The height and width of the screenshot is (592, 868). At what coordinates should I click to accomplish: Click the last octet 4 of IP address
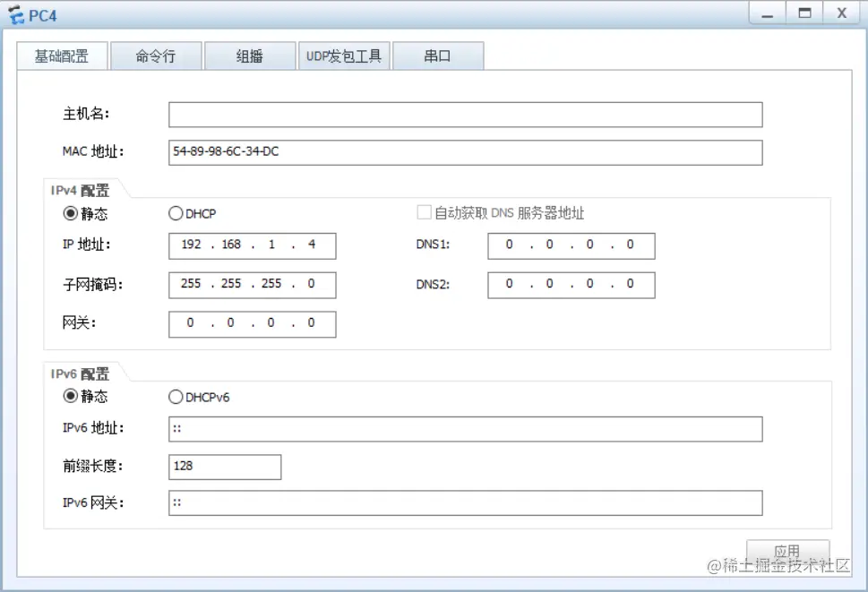[312, 245]
